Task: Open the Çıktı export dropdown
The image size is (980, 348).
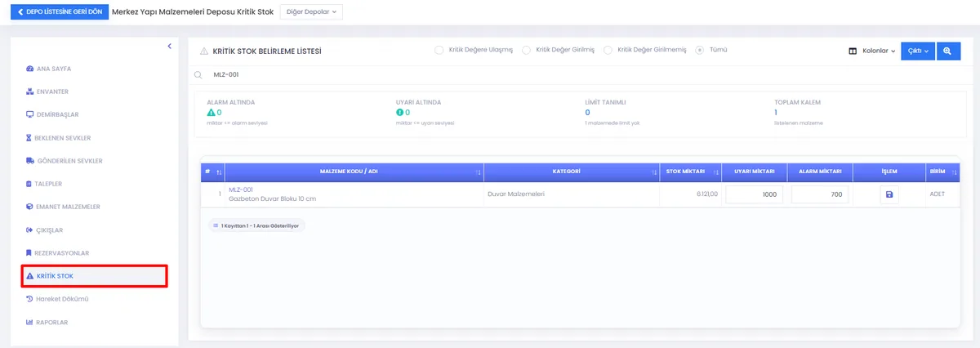Action: point(918,51)
